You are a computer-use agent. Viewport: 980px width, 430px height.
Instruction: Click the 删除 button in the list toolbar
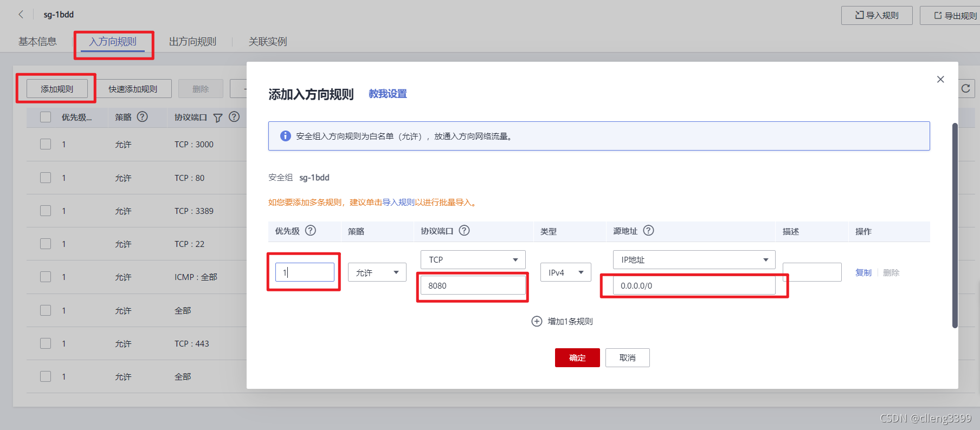201,89
